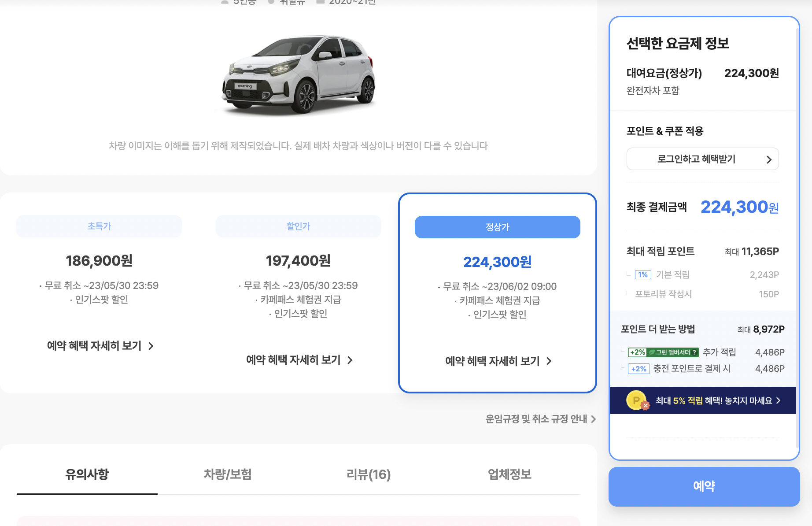Click the gold P point coin icon
This screenshot has width=812, height=526.
click(x=635, y=400)
